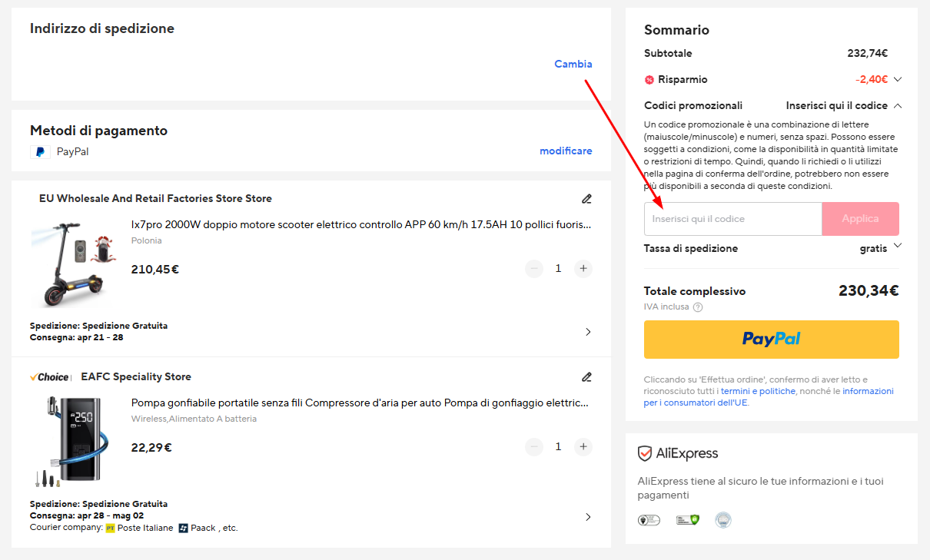Click the edit pencil for EAFC Speciality Store
Image resolution: width=930 pixels, height=560 pixels.
point(586,377)
